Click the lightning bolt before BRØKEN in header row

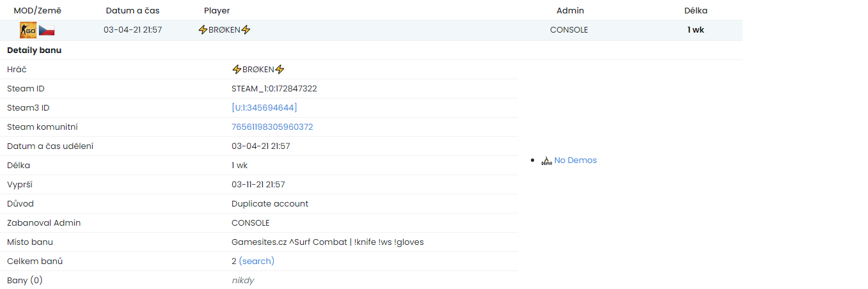tap(203, 30)
